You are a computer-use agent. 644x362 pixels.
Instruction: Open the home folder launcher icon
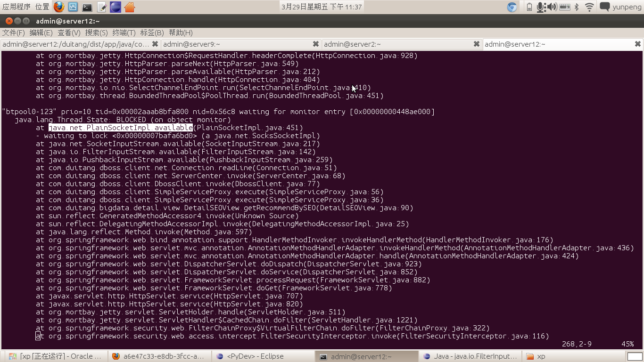[130, 7]
